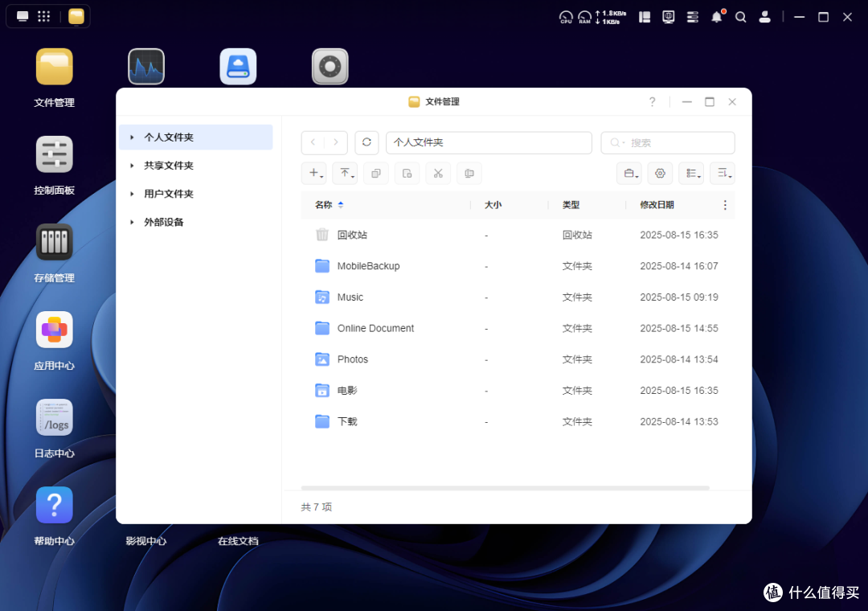The image size is (868, 611).
Task: Open 日志中心 logs icon
Action: [x=55, y=417]
